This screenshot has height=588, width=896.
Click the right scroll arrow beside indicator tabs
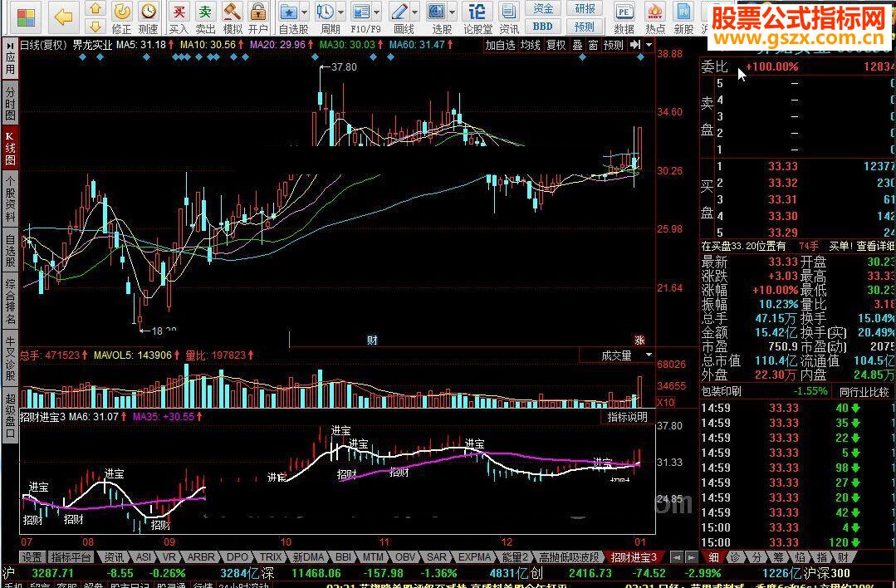(692, 556)
